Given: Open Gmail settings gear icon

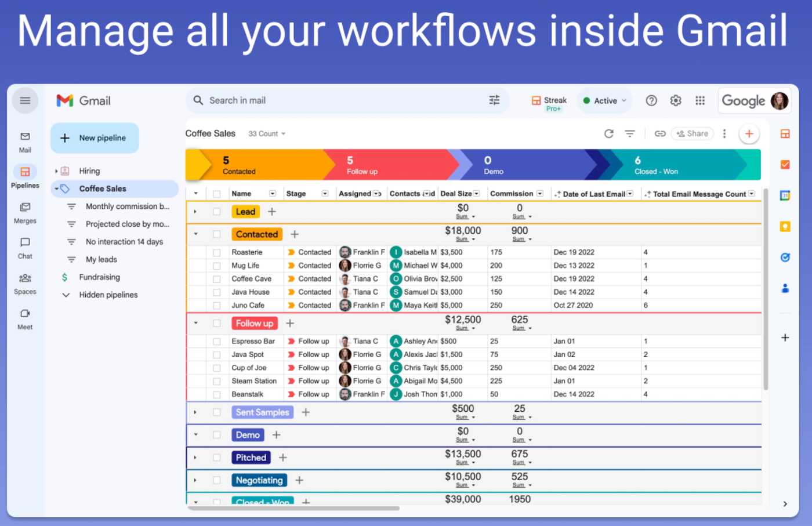Looking at the screenshot, I should pyautogui.click(x=676, y=100).
